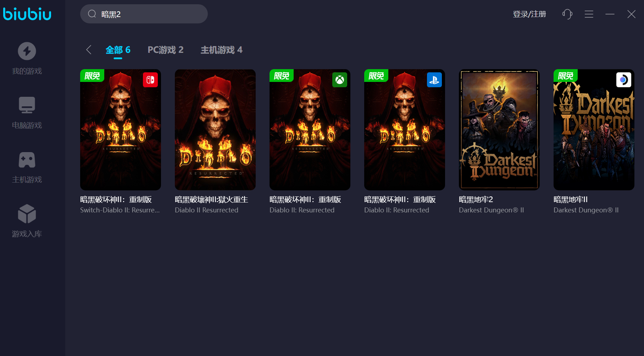Viewport: 644px width, 356px height.
Task: Open the PC games monitor icon
Action: click(x=27, y=105)
